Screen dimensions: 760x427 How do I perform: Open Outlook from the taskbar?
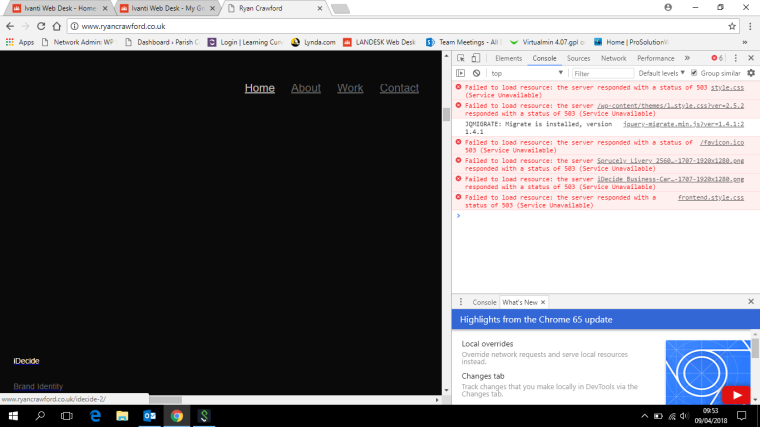tap(149, 415)
